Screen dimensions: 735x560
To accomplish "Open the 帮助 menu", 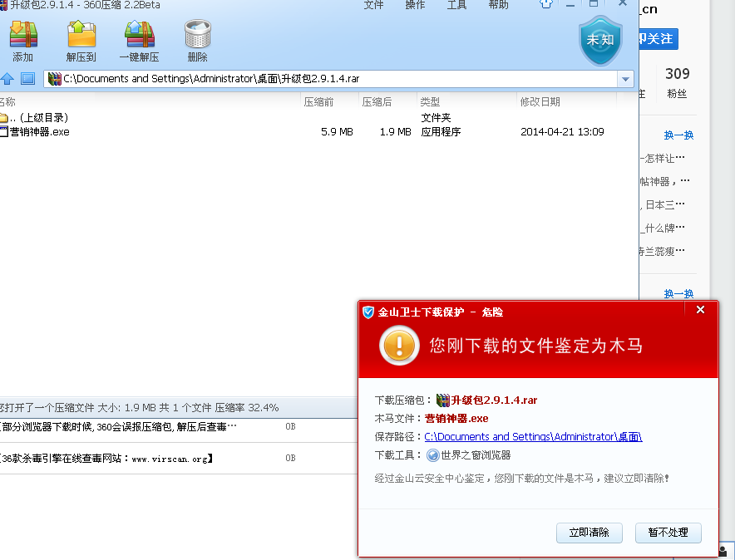I will (497, 4).
